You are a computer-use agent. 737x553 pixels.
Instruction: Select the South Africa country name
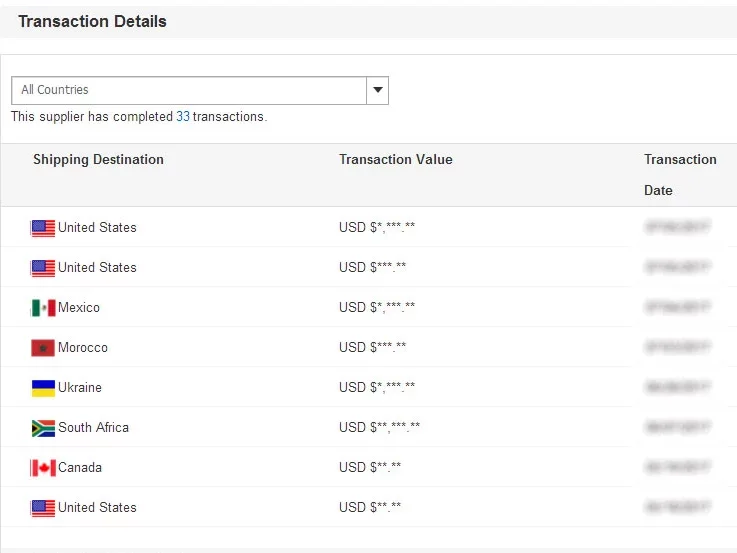click(93, 428)
